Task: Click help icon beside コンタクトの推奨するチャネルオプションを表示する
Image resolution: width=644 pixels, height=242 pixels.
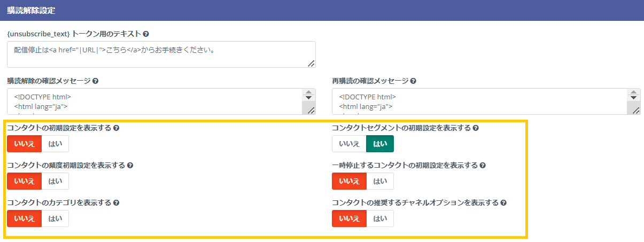Action: (x=503, y=203)
